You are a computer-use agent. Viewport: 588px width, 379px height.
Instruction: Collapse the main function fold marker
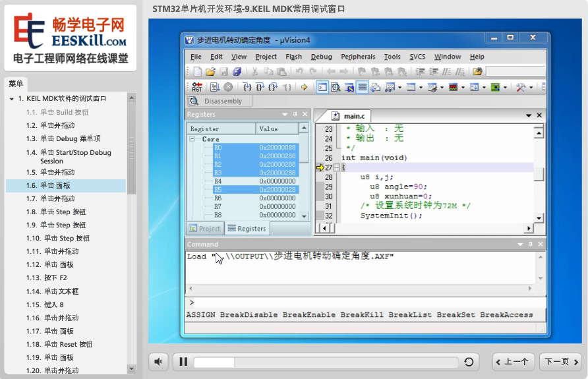coord(337,167)
